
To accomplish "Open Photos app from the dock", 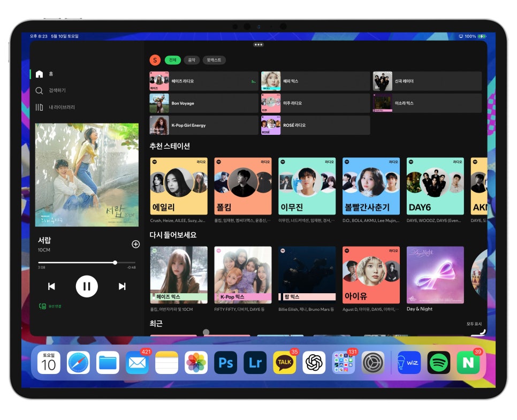I will pos(196,363).
